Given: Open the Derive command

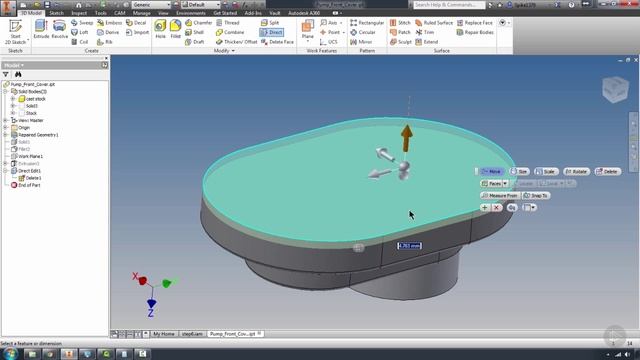Looking at the screenshot, I should [x=108, y=32].
